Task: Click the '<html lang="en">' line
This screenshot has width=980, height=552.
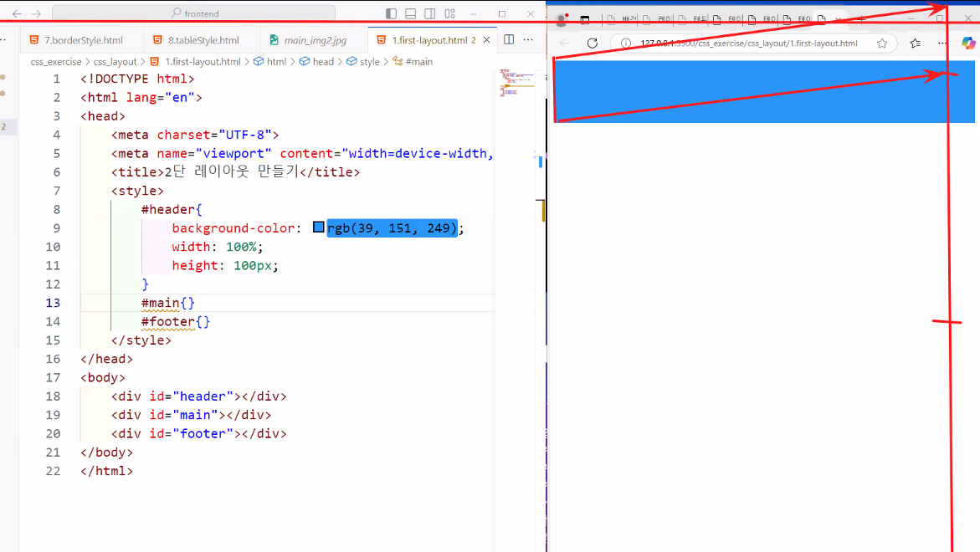Action: (x=141, y=97)
